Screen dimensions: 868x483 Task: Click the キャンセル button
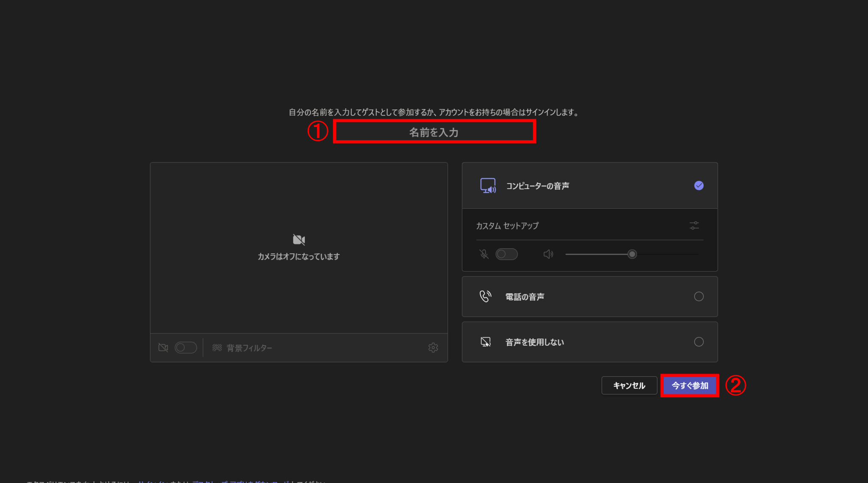pos(629,386)
